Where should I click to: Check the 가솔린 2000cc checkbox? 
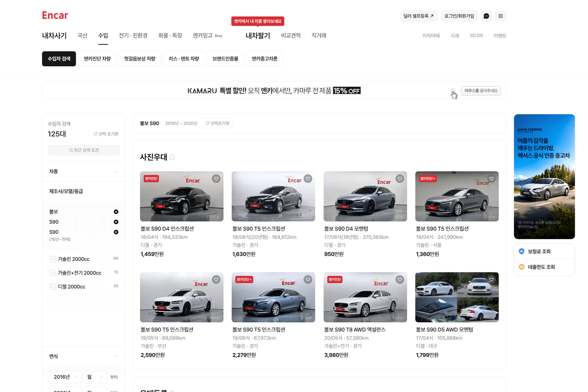(52, 259)
